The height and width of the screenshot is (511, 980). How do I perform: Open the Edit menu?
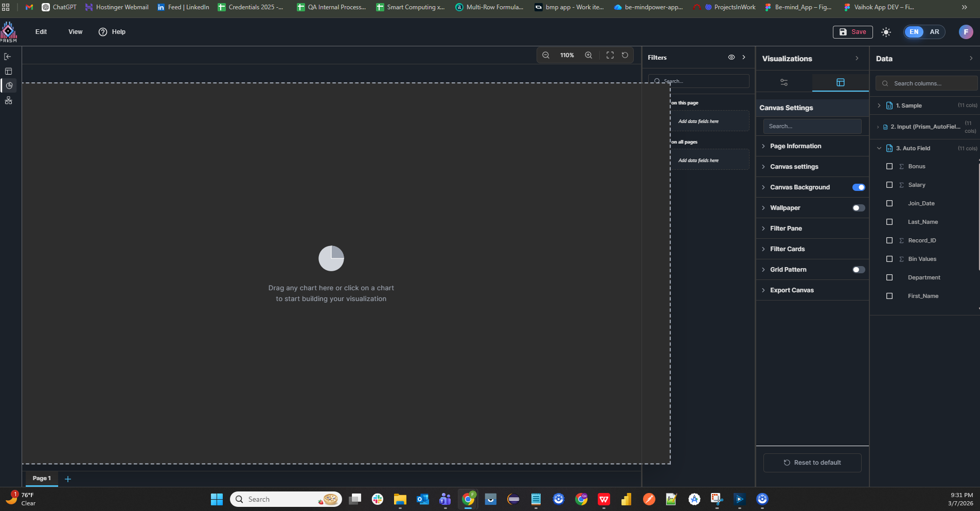(x=41, y=32)
